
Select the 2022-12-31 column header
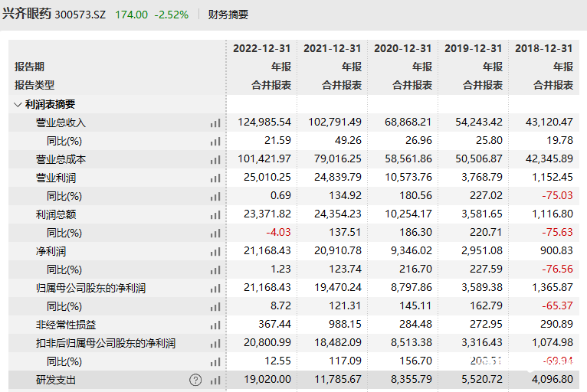point(261,49)
